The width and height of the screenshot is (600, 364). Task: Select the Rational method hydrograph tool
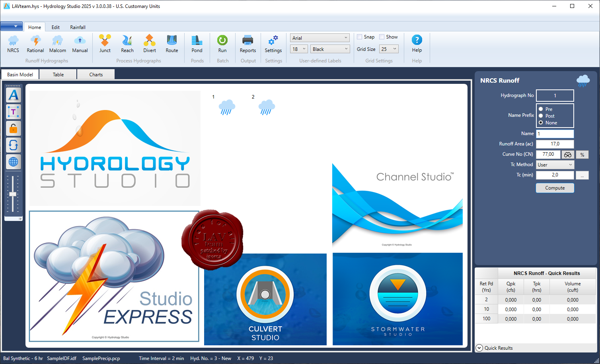(35, 44)
